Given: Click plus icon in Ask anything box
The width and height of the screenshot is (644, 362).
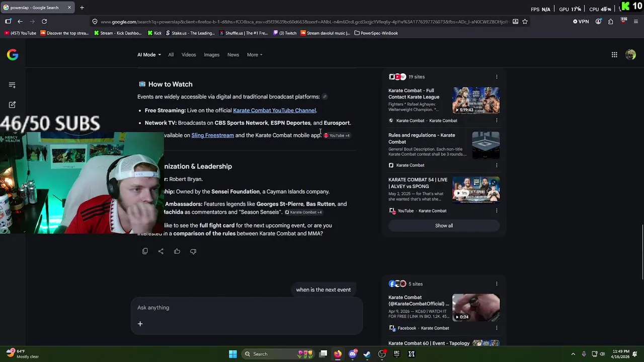Looking at the screenshot, I should 140,324.
